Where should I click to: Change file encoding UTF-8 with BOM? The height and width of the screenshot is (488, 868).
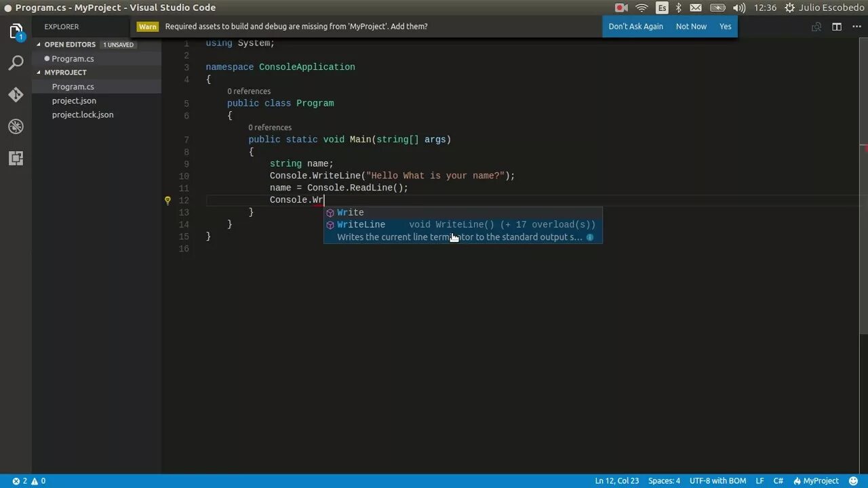717,481
